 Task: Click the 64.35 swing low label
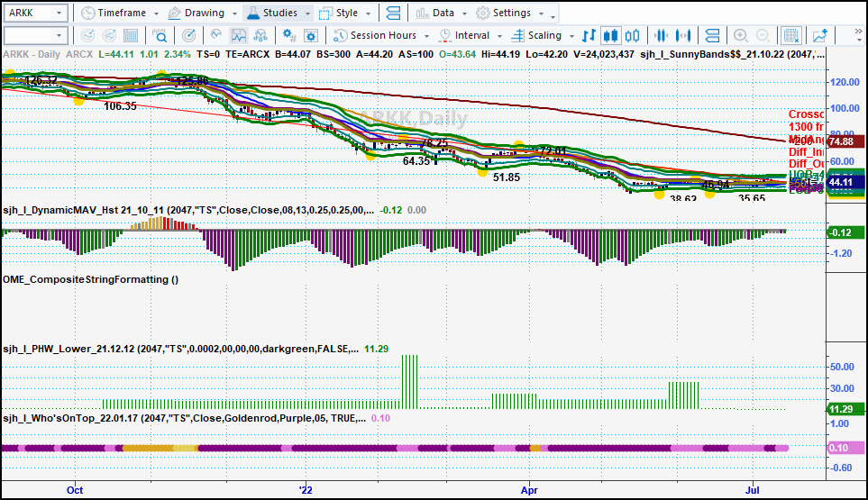[x=416, y=161]
